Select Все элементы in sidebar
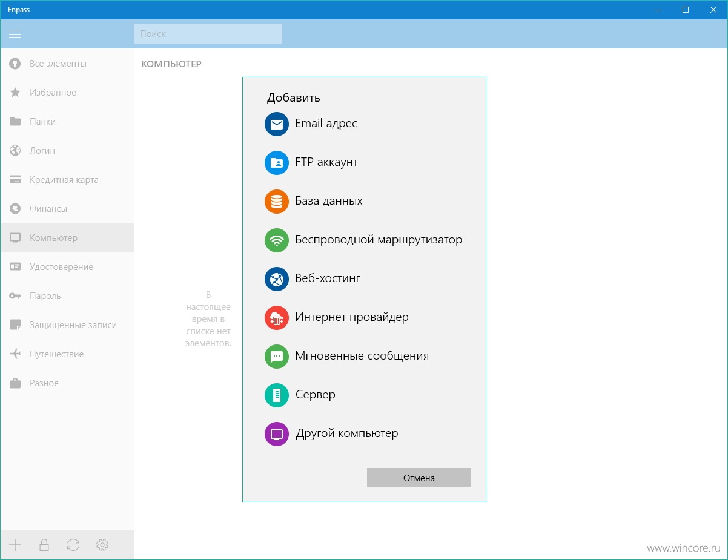Viewport: 728px width, 560px height. coord(67,63)
